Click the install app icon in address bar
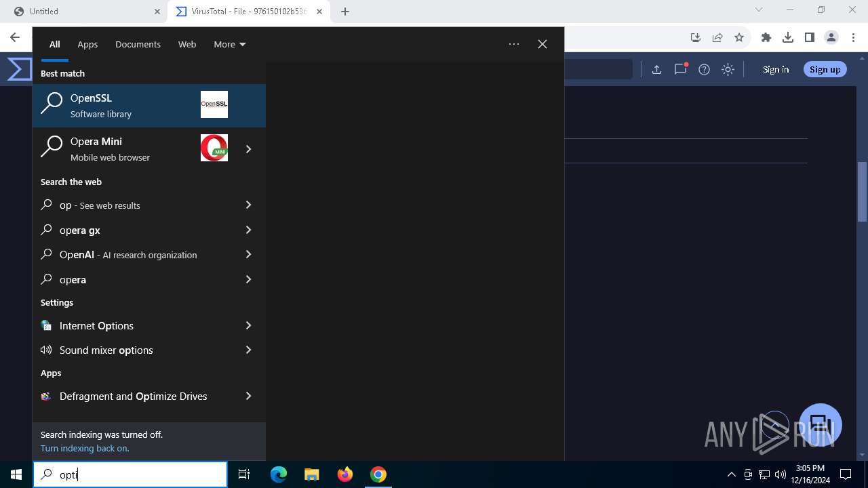The height and width of the screenshot is (488, 868). coord(696,37)
